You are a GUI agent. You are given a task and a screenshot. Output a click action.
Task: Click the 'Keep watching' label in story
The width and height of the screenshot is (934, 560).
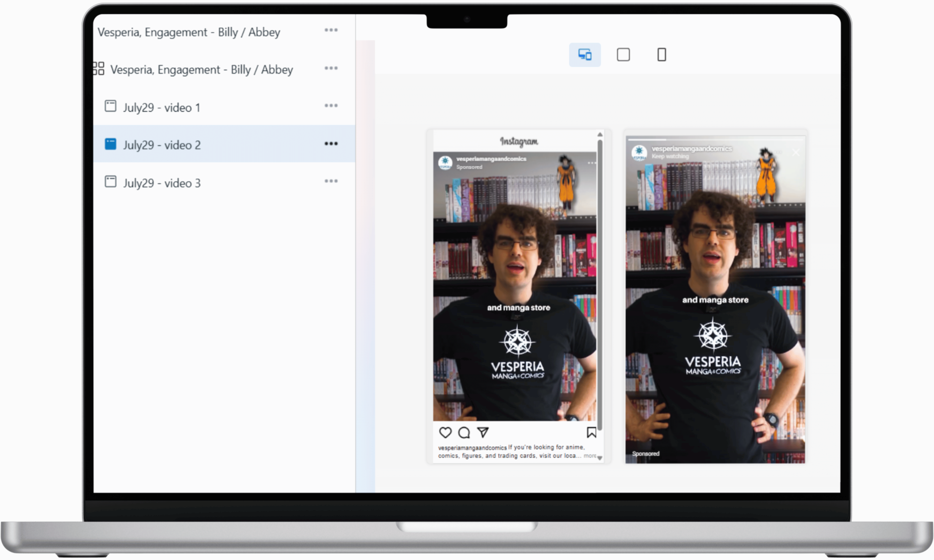coord(670,156)
